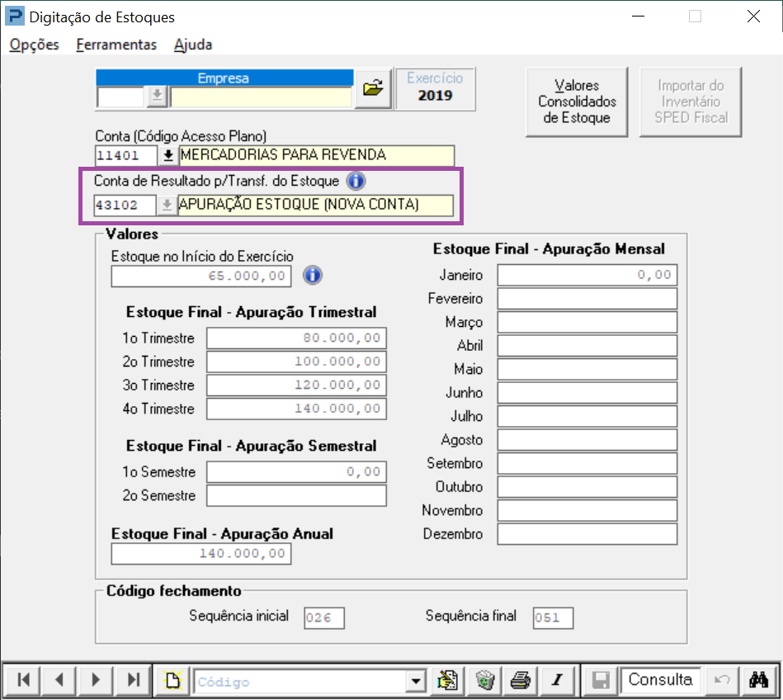Click the Fevereiro monthly stock field
This screenshot has width=783, height=700.
587,299
